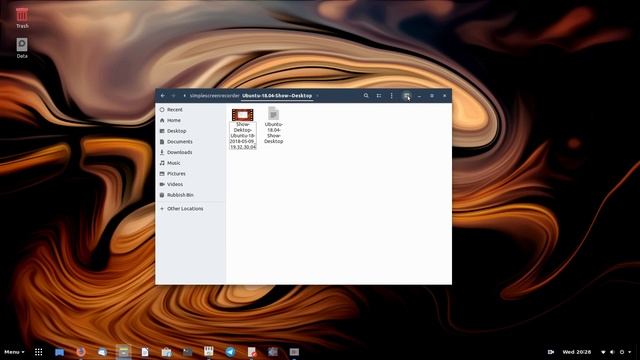
Task: Open the applications grid in the taskbar
Action: tap(38, 352)
